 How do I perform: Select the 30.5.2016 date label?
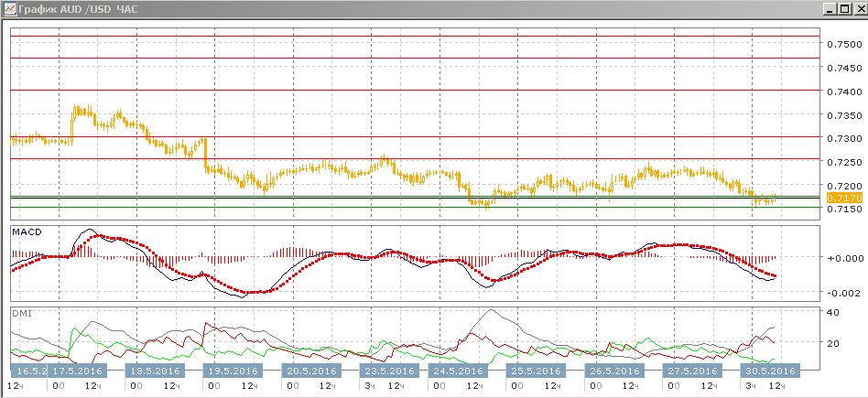coord(769,371)
